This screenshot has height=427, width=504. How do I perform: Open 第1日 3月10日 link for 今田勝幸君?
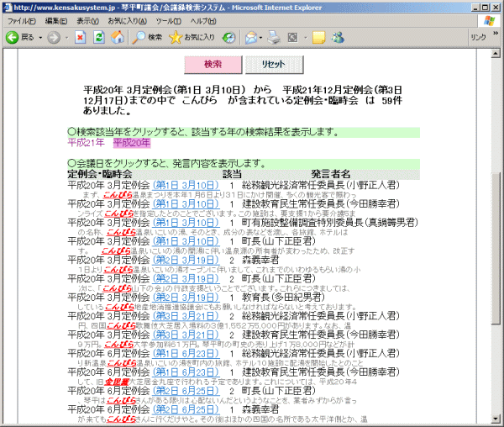186,204
